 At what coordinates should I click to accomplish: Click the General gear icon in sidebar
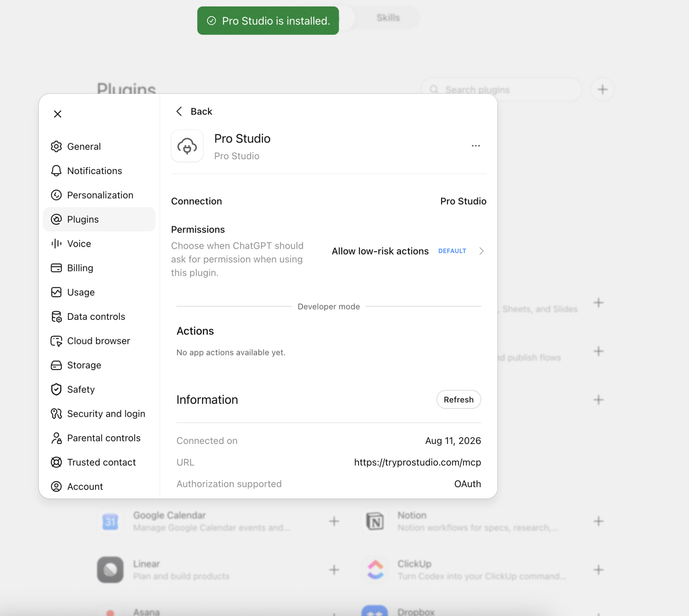pos(56,146)
